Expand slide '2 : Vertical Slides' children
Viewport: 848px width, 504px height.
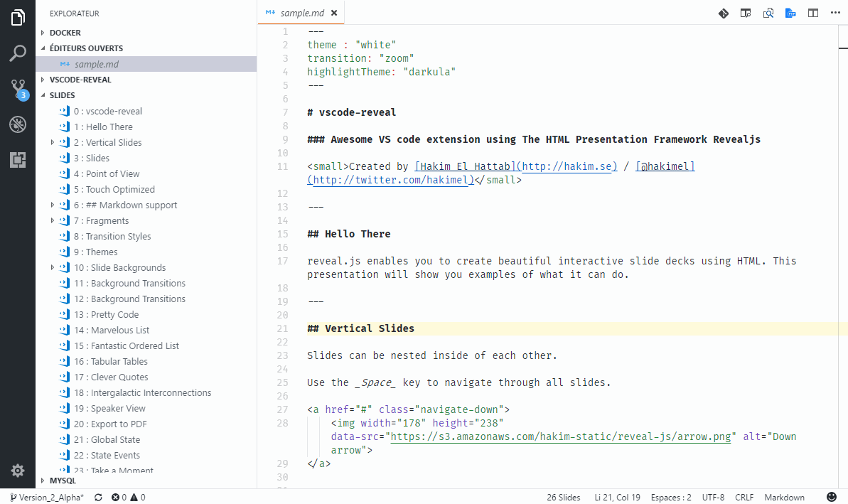(53, 142)
